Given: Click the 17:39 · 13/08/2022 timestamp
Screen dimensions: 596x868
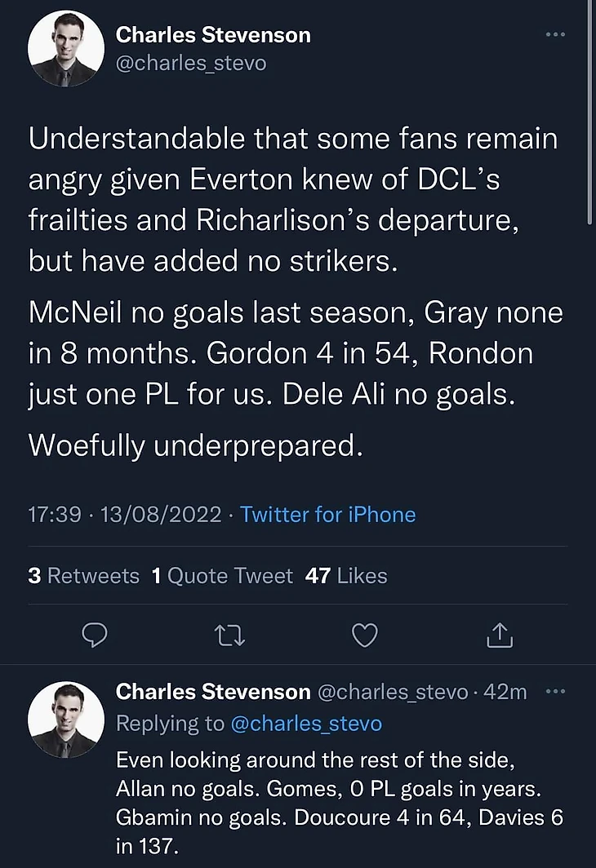Looking at the screenshot, I should point(124,515).
